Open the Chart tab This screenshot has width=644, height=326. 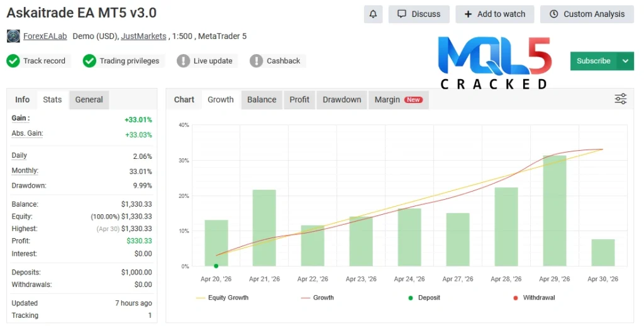184,100
